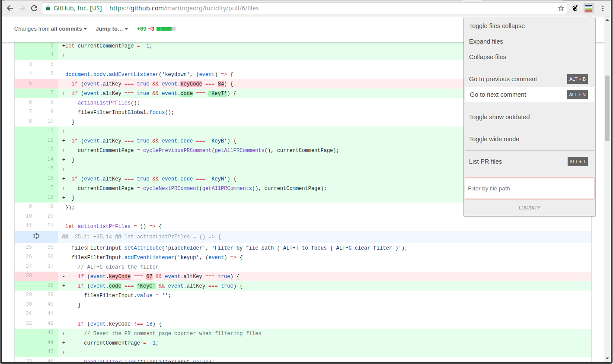
Task: Click the browser back arrow
Action: (x=10, y=8)
